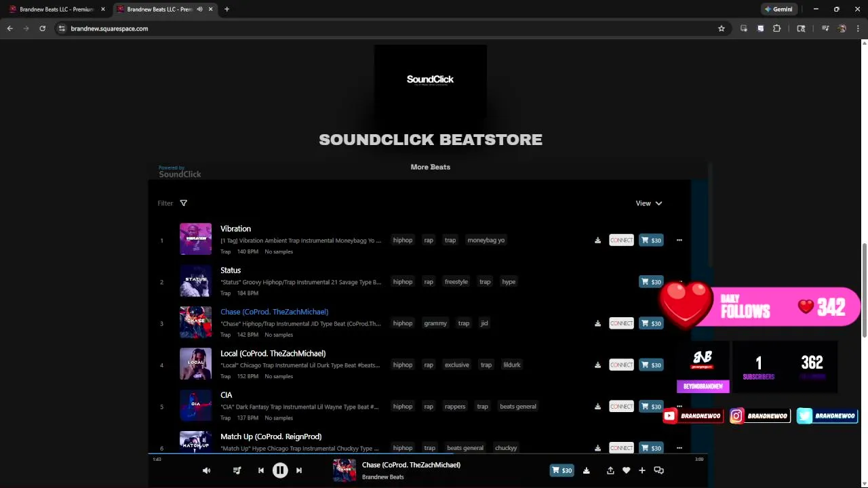The height and width of the screenshot is (488, 868).
Task: Pause the playing Chase track
Action: 280,470
